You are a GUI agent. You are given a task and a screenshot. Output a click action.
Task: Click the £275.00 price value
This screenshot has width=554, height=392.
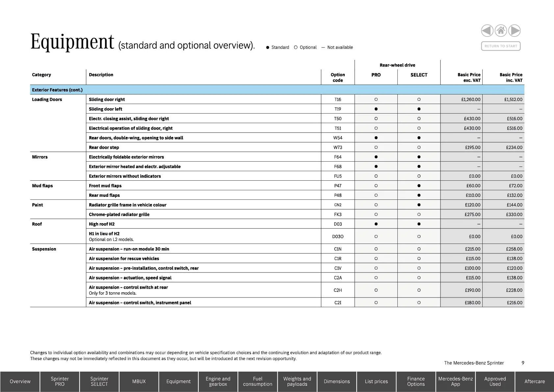(x=473, y=214)
